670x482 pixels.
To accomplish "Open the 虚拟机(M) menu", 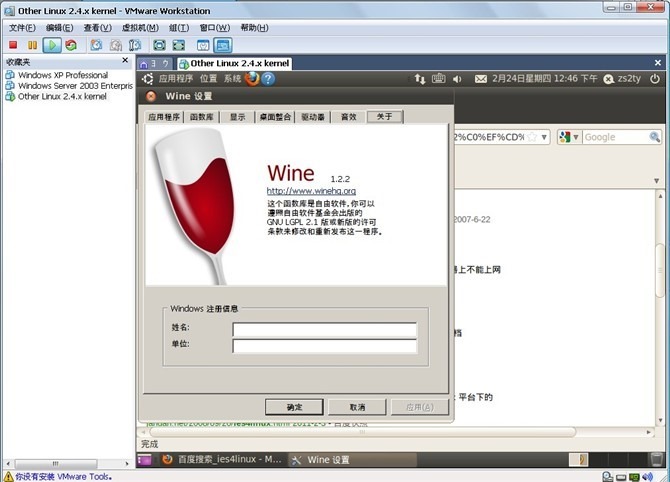I will click(140, 28).
